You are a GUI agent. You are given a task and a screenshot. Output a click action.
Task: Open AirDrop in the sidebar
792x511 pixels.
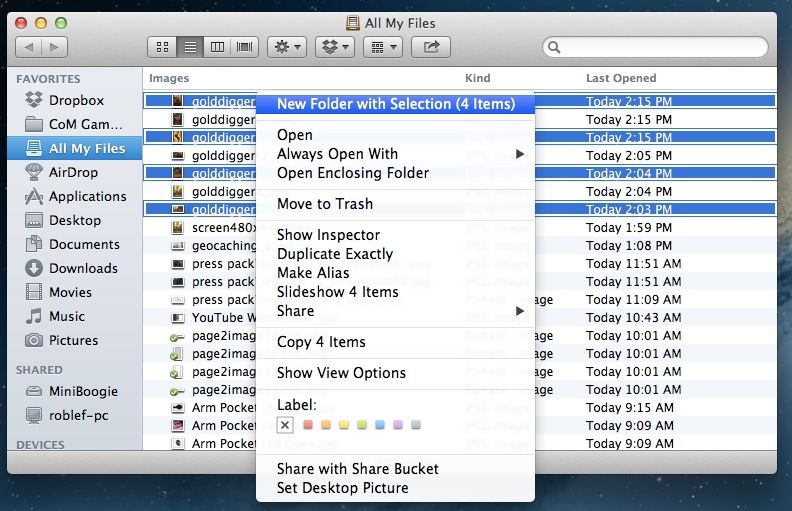pos(73,172)
